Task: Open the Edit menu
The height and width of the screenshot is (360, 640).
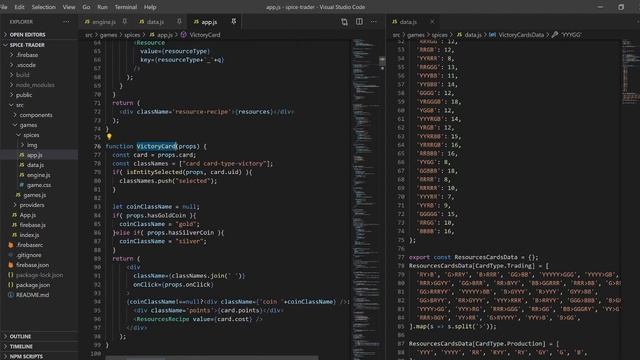Action: coord(19,7)
